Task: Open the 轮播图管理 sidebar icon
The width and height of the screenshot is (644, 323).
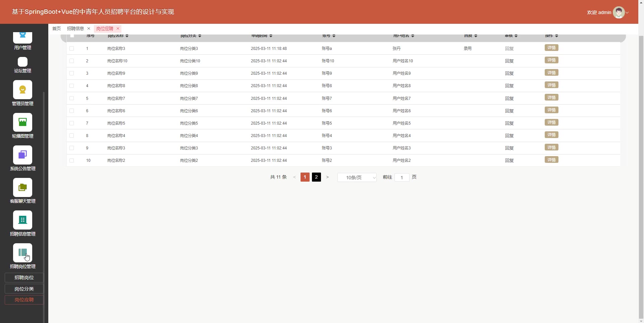Action: click(22, 122)
